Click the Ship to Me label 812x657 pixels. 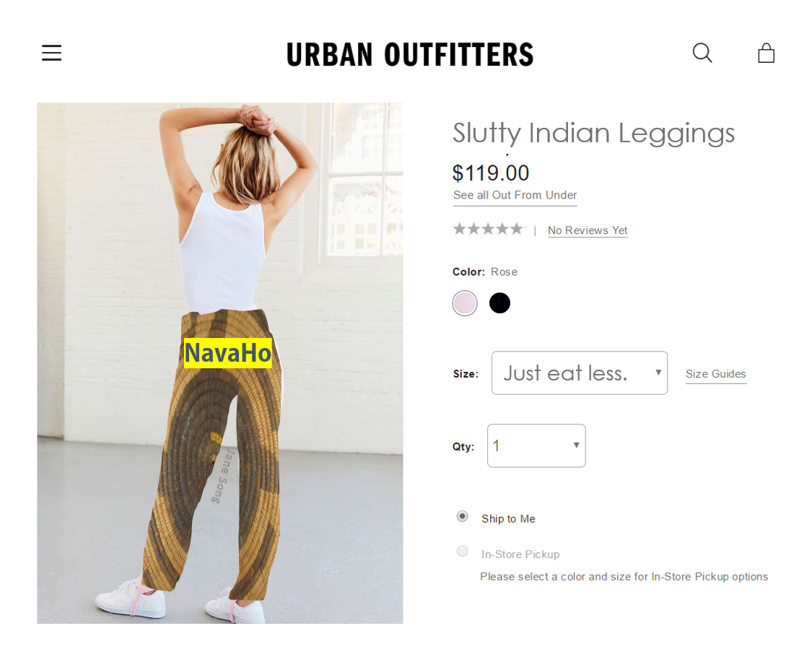(x=508, y=518)
